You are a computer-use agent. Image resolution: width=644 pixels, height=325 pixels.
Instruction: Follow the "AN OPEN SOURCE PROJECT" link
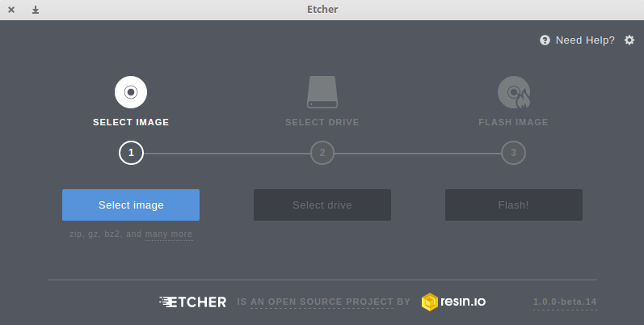point(322,302)
